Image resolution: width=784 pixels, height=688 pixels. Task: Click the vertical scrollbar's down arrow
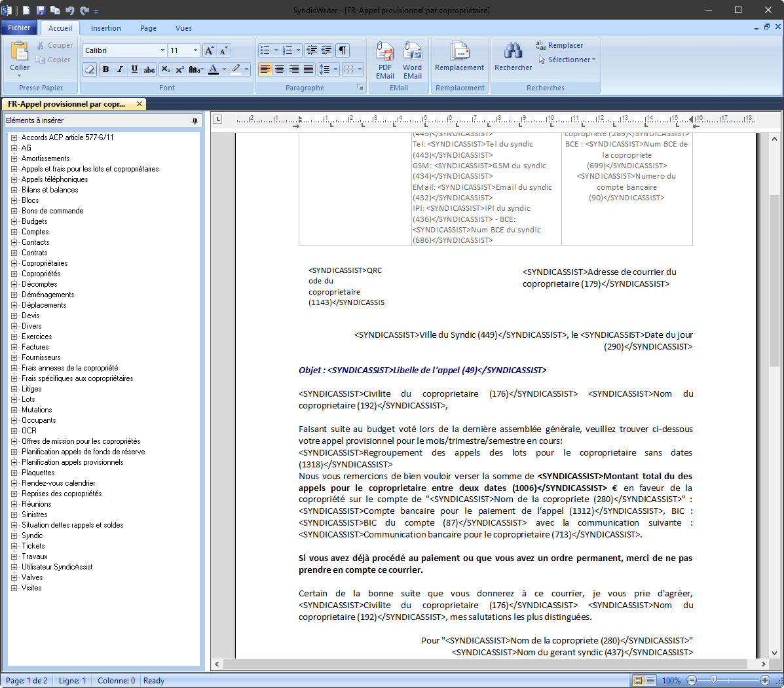click(774, 653)
